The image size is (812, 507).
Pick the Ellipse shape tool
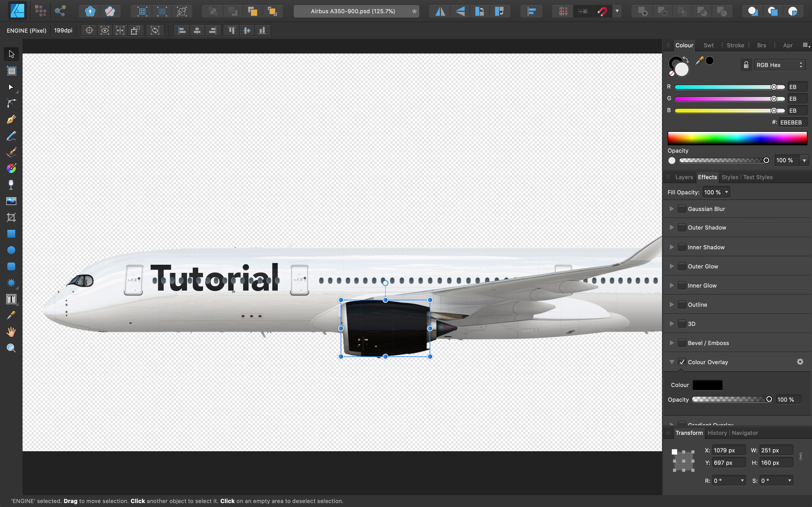coord(11,250)
